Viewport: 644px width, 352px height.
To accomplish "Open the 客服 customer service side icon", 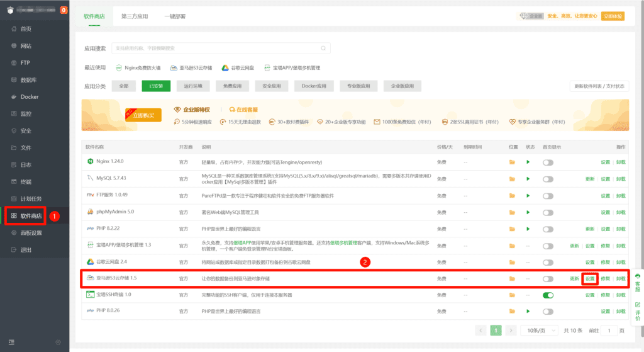I will tap(637, 281).
